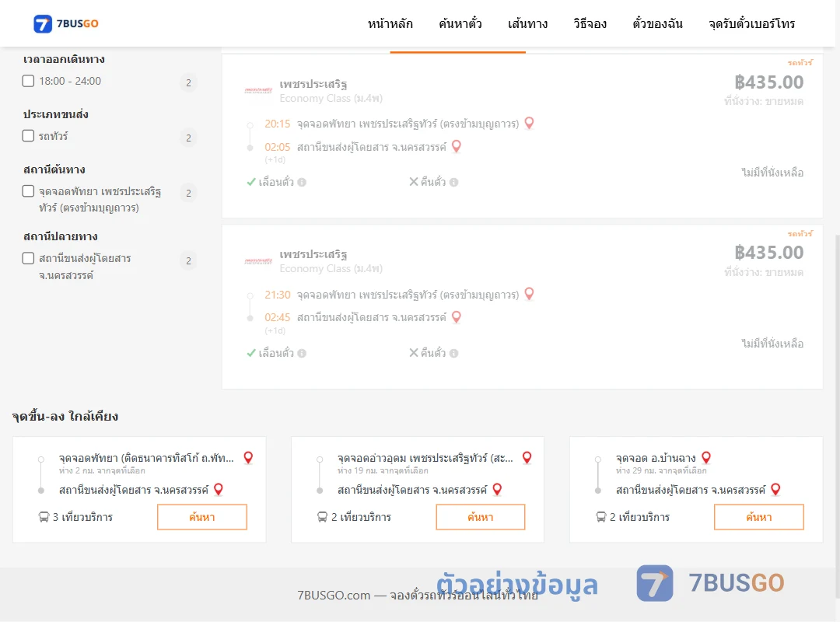Enable the รถทัวร์ transport type filter
The width and height of the screenshot is (840, 622).
click(29, 135)
